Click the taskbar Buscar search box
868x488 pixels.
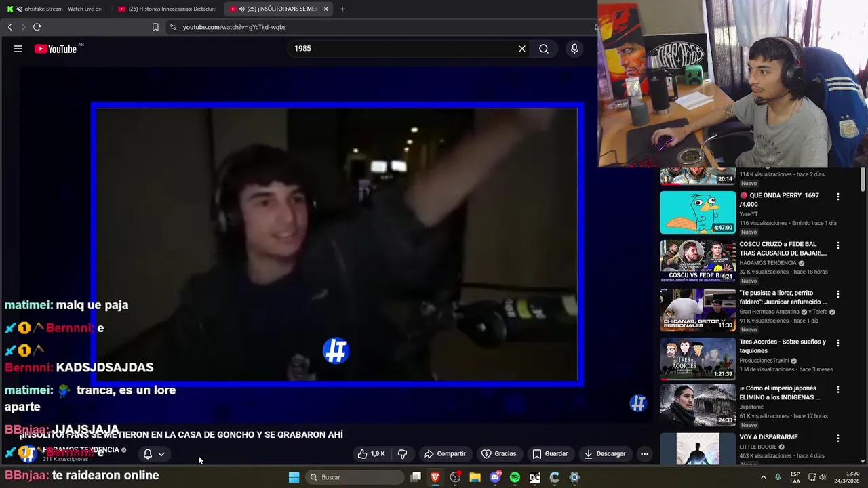pos(355,477)
